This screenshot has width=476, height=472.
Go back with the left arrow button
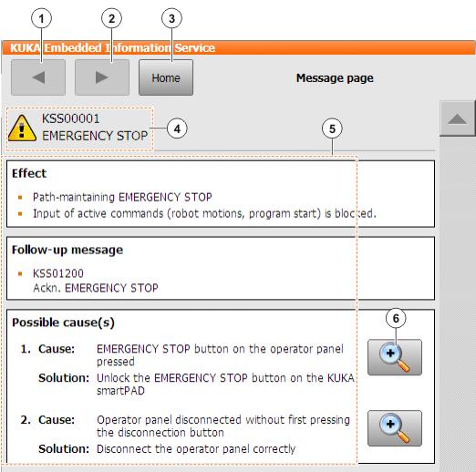click(38, 77)
